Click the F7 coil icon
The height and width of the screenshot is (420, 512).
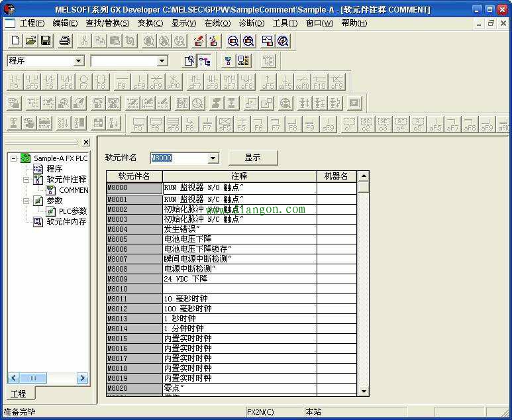tap(83, 81)
